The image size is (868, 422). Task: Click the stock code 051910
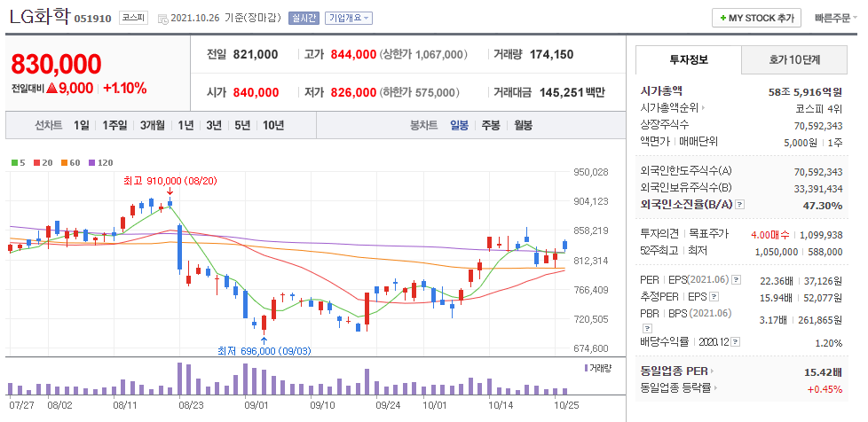coord(93,19)
